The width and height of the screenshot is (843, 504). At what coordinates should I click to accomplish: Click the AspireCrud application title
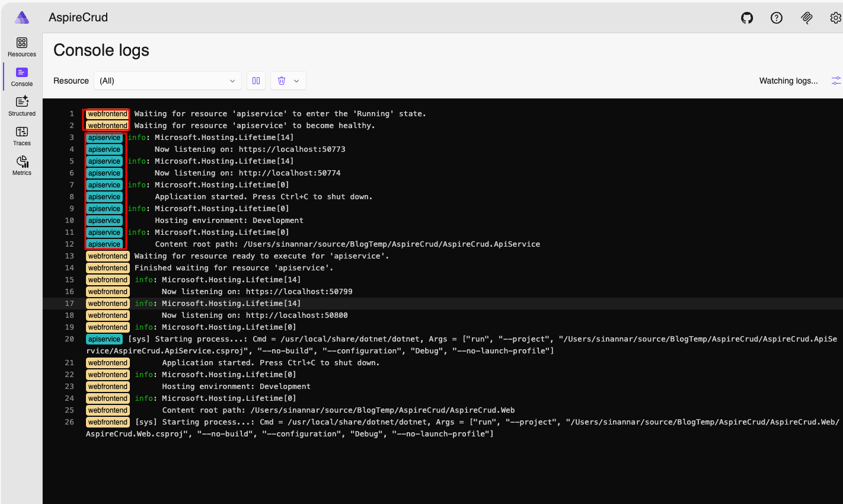click(78, 18)
